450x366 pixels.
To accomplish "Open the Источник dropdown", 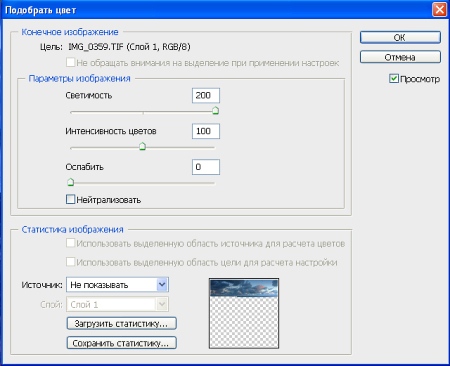I will click(x=117, y=285).
